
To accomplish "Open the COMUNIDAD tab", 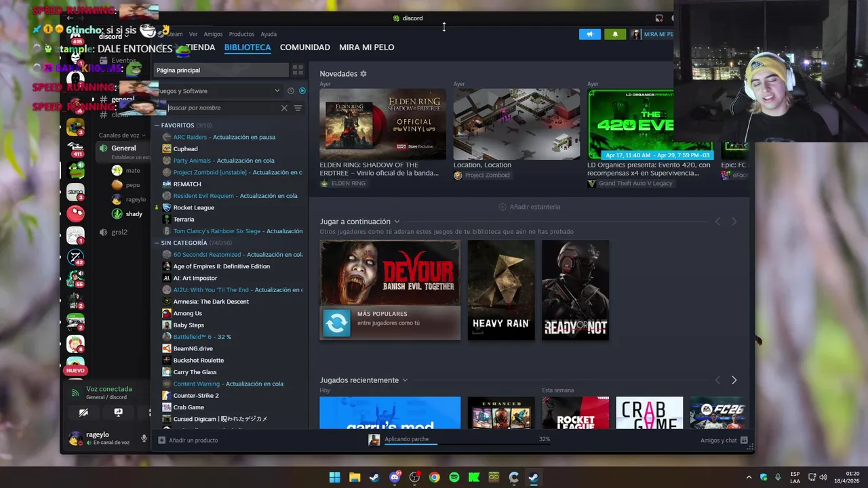I will click(305, 47).
